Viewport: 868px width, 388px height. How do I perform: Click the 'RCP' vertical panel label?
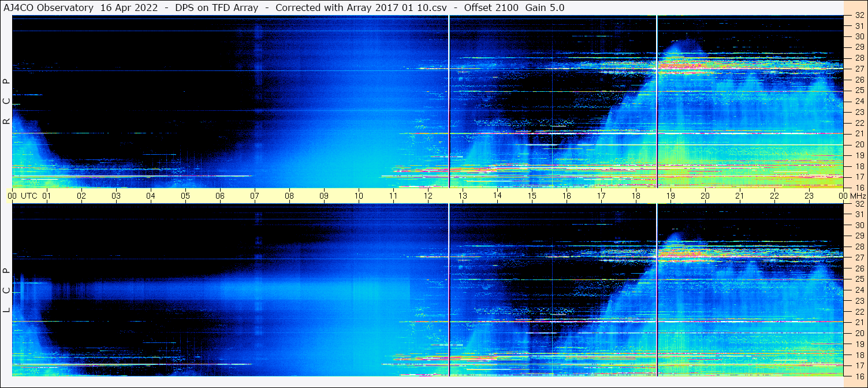(6, 102)
